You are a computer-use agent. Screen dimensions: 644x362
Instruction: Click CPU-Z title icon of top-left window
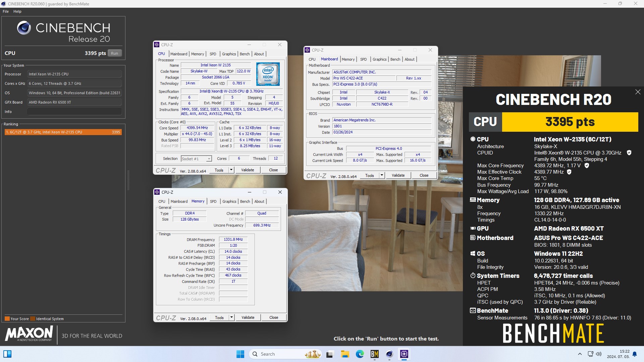coord(157,45)
